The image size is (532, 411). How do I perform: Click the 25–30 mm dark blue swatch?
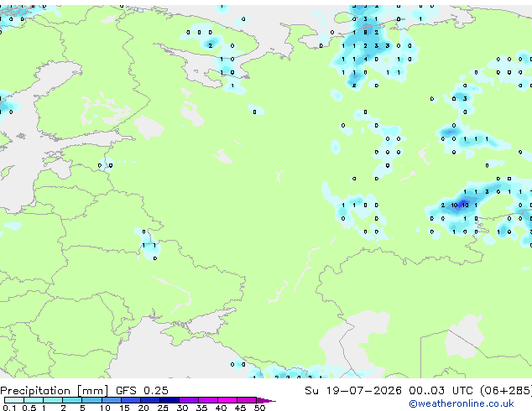[x=170, y=400]
